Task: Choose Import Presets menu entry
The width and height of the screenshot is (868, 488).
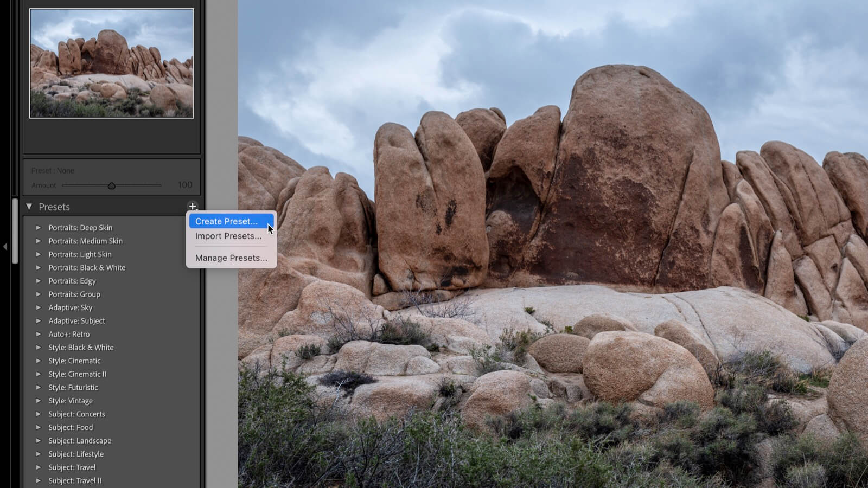Action: click(x=228, y=236)
